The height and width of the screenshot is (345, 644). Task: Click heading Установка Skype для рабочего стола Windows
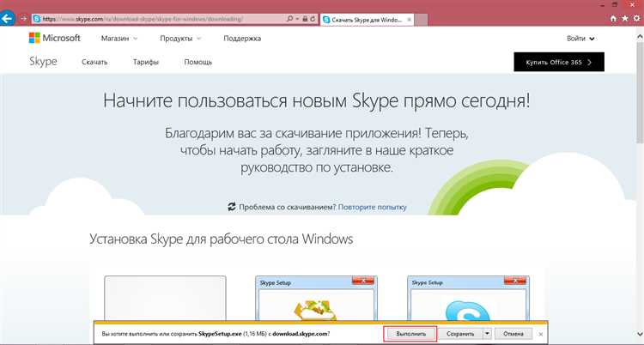click(x=222, y=239)
